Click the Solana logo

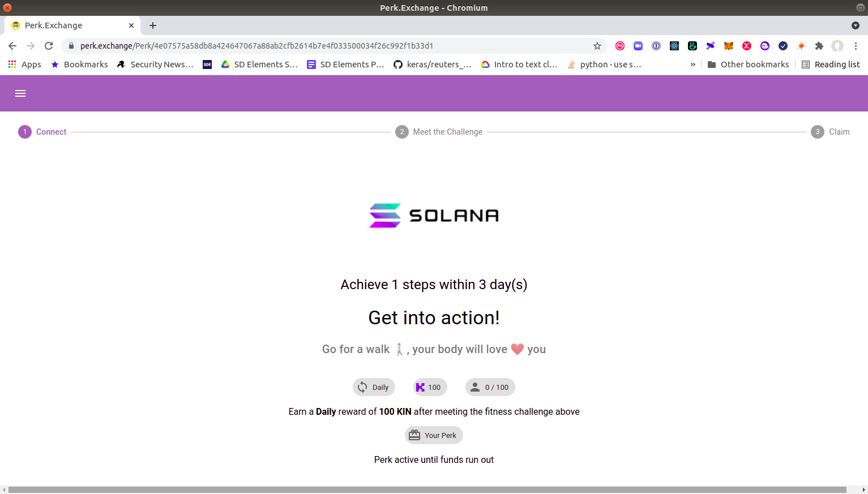coord(434,216)
